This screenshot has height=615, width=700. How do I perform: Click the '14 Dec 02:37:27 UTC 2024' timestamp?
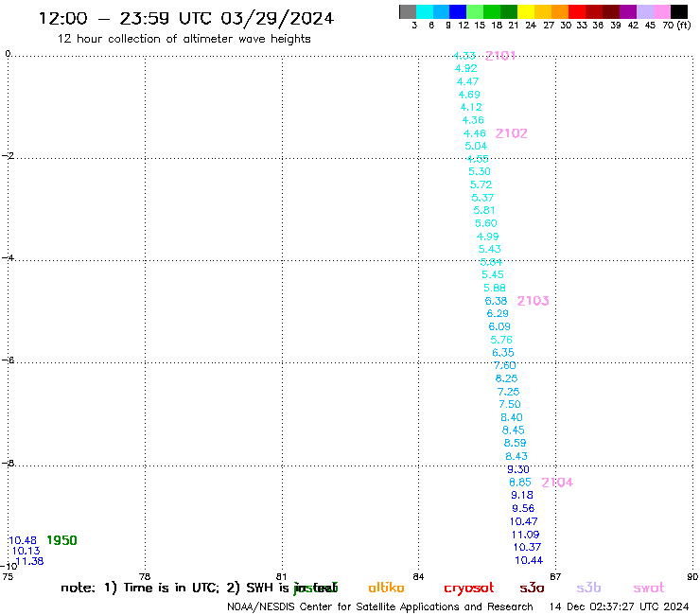(x=620, y=607)
